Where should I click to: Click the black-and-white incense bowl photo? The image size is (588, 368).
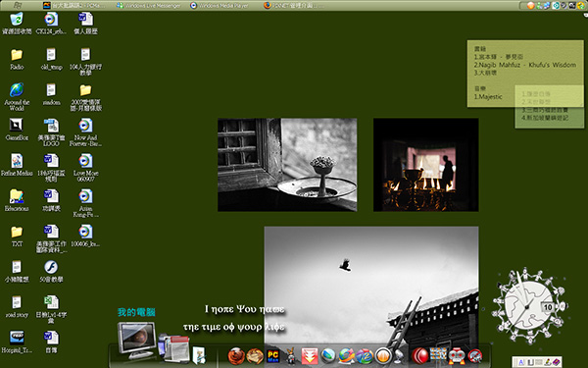287,165
